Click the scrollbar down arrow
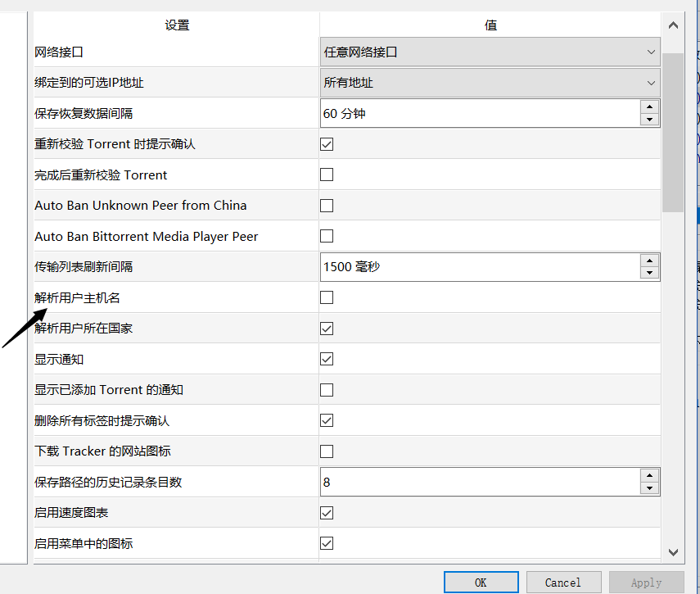This screenshot has width=700, height=594. [x=673, y=552]
